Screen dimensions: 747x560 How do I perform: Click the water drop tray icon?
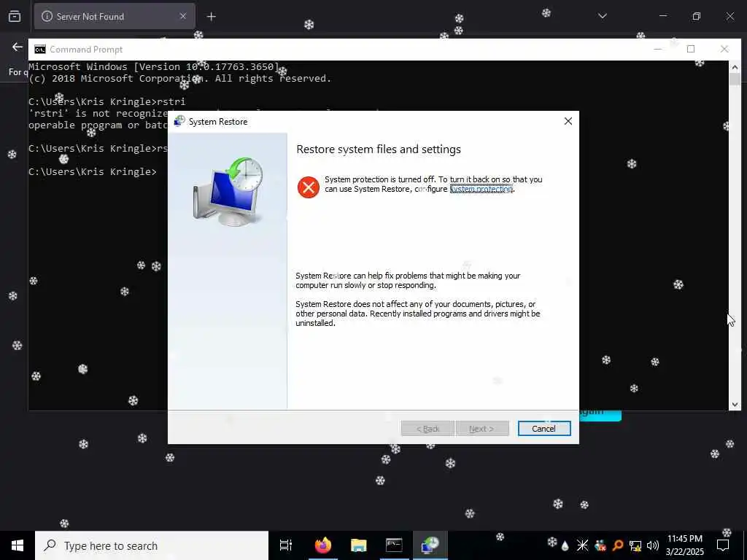click(565, 545)
